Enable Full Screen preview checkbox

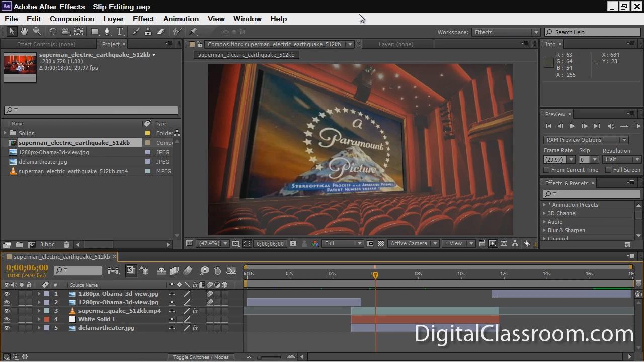coord(608,170)
